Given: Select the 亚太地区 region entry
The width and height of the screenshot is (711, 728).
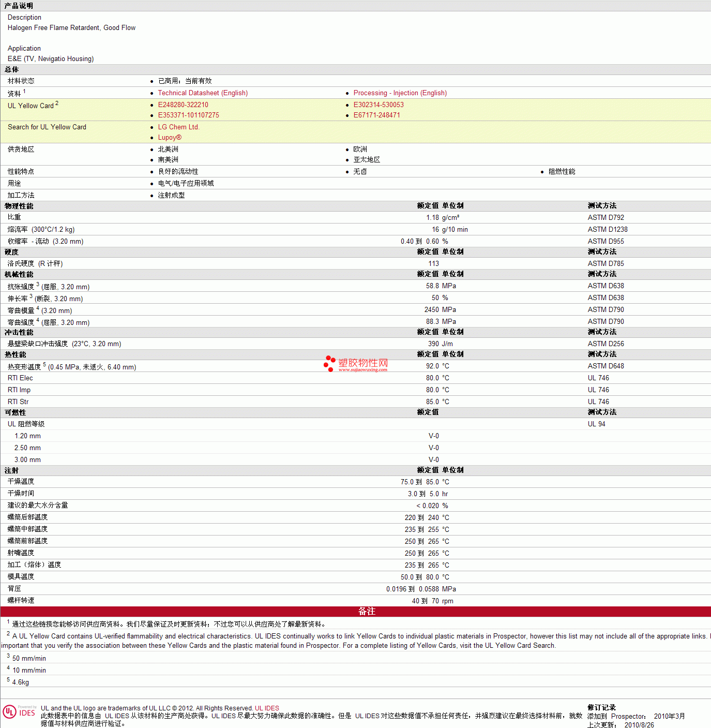Looking at the screenshot, I should pos(367,160).
